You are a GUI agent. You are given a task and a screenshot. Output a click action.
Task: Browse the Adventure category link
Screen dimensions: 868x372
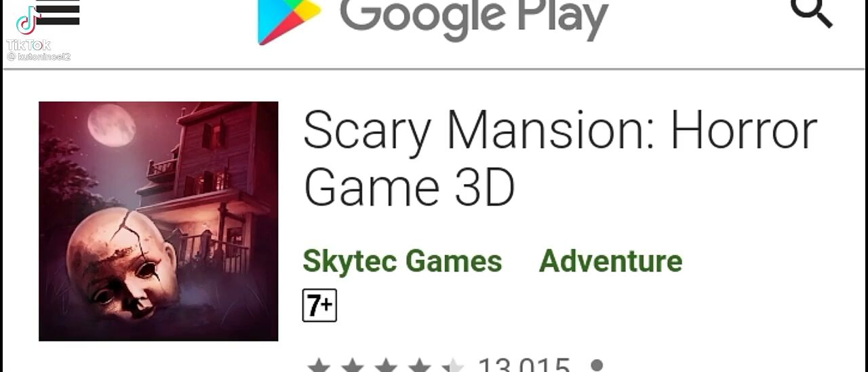click(x=610, y=261)
